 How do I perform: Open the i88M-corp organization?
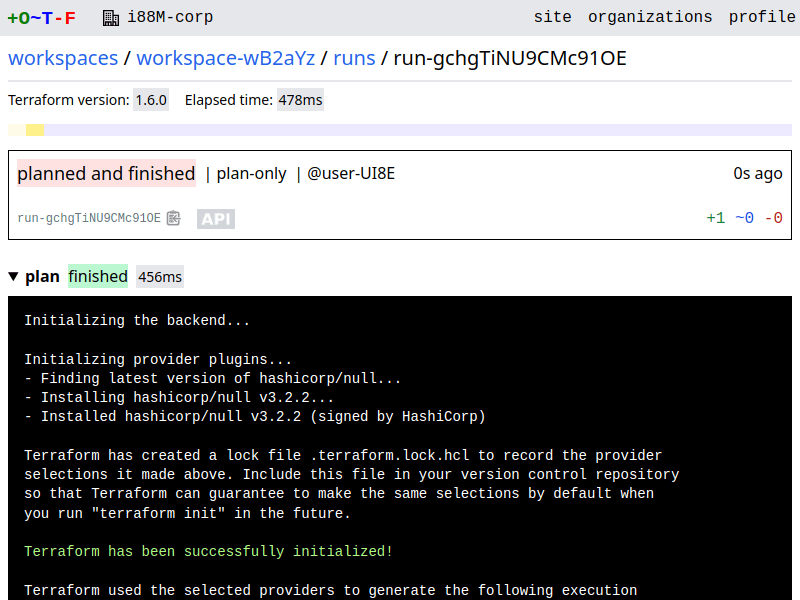170,17
